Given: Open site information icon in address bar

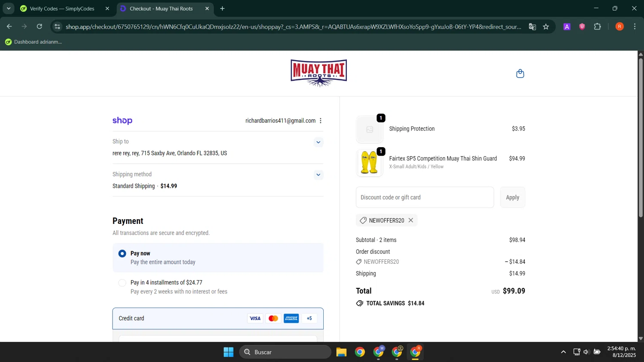Looking at the screenshot, I should (57, 27).
